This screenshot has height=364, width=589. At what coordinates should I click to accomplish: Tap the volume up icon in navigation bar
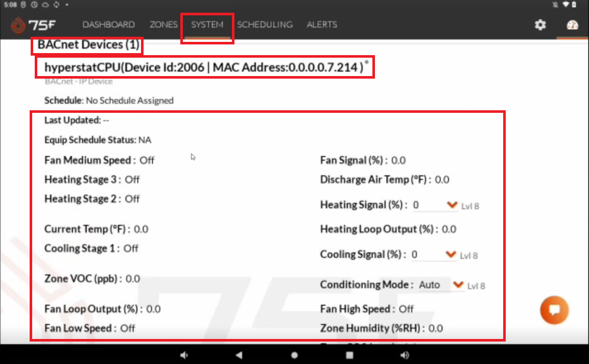[405, 355]
